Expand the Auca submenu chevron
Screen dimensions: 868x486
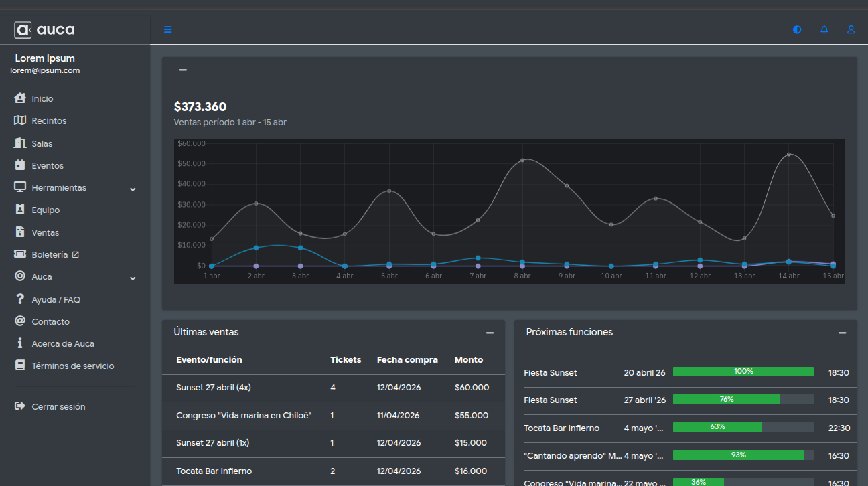point(133,278)
